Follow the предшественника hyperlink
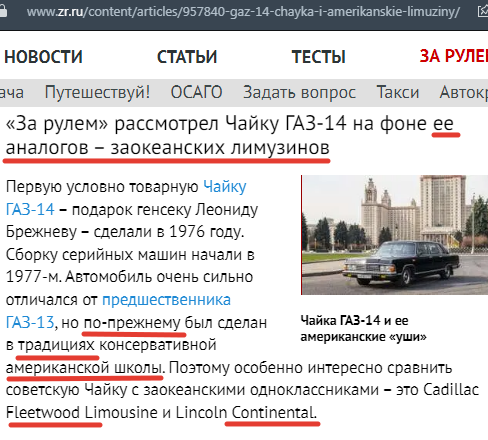This screenshot has height=440, width=488. pos(166,300)
